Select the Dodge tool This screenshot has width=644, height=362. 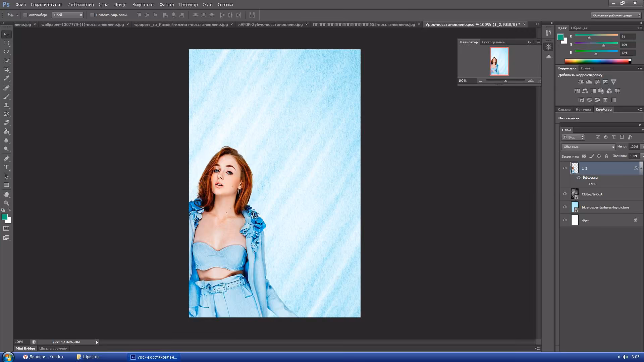click(6, 149)
